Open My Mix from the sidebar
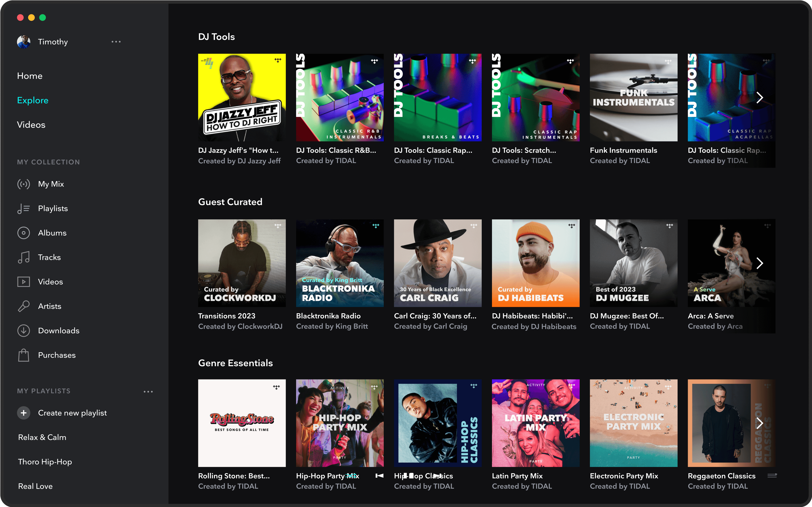 [51, 184]
